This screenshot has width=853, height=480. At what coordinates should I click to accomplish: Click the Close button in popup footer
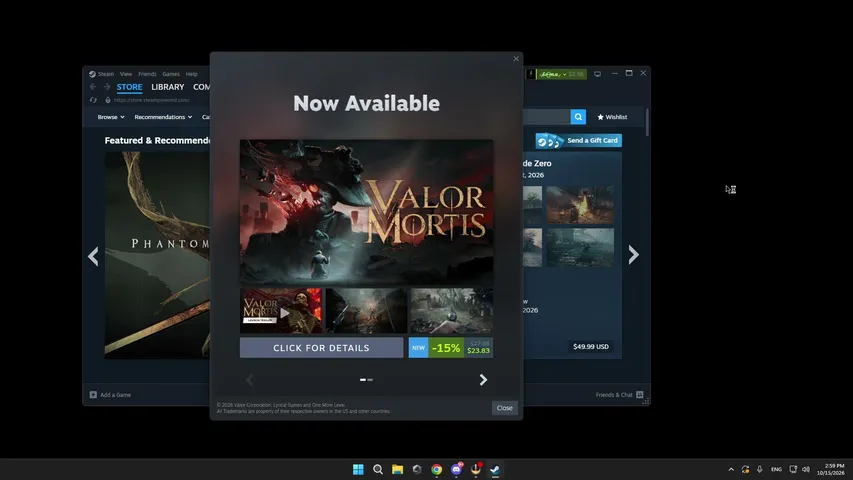[504, 408]
